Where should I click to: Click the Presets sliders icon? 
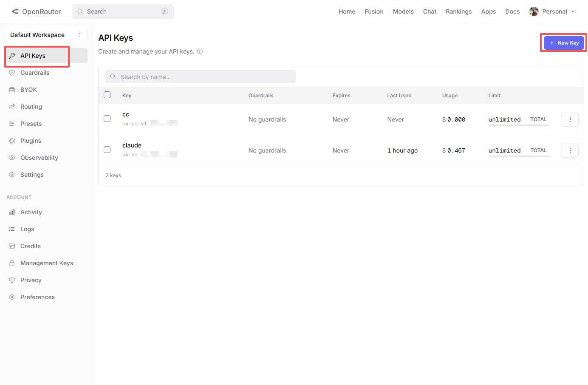(12, 124)
